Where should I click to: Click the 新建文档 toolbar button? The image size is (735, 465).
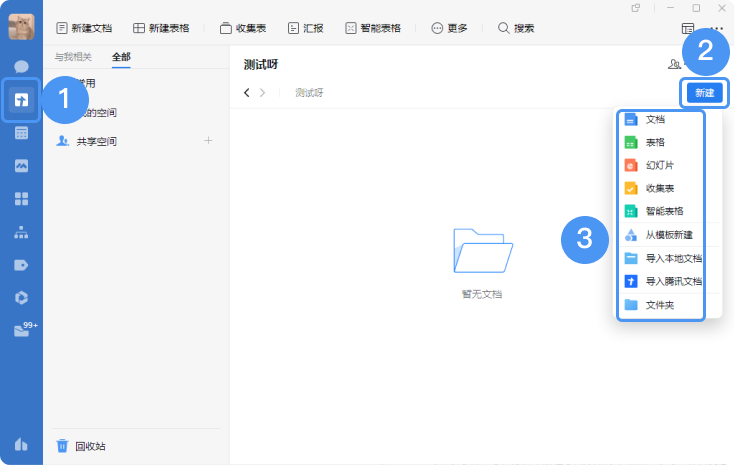point(84,28)
